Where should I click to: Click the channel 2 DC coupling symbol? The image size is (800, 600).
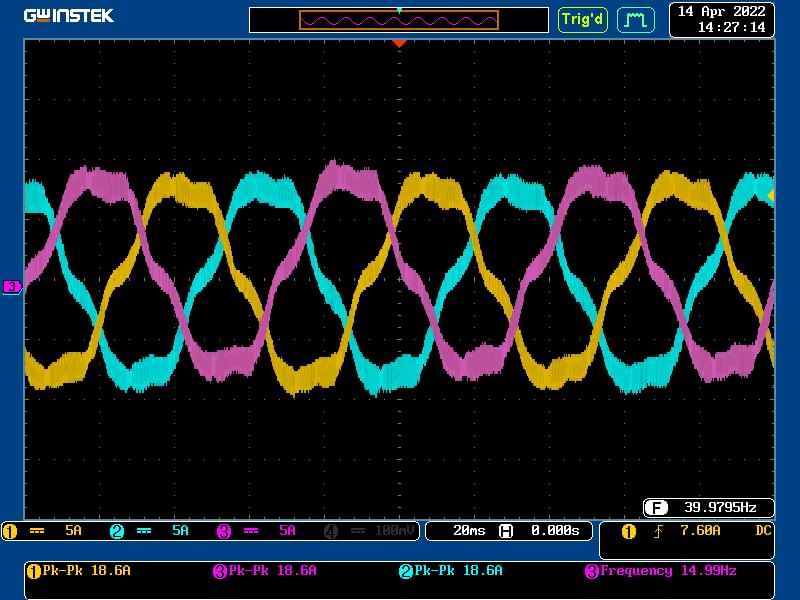(144, 531)
